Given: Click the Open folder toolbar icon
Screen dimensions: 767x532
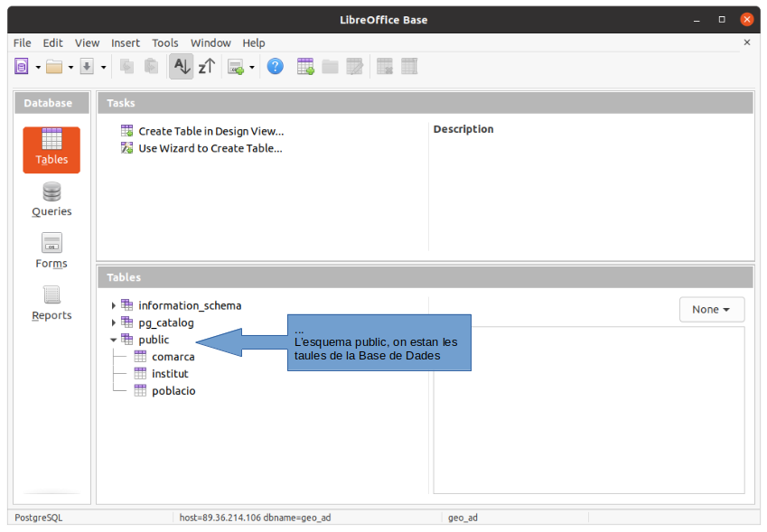Looking at the screenshot, I should point(54,66).
